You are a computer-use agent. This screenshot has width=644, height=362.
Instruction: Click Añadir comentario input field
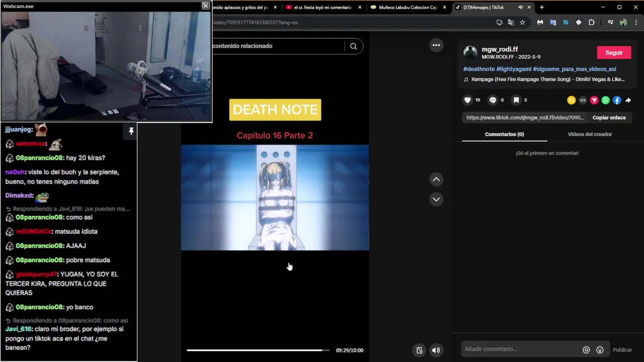click(521, 349)
